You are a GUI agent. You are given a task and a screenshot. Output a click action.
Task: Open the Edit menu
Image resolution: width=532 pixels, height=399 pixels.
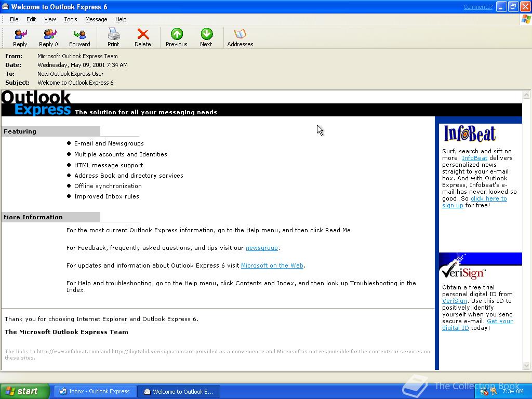tap(31, 19)
